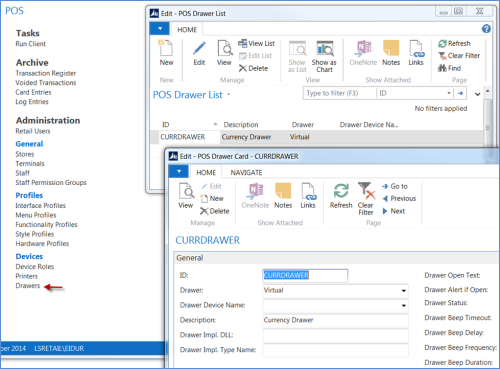Select View List in Drawer List ribbon
This screenshot has width=500, height=369.
coord(257,43)
